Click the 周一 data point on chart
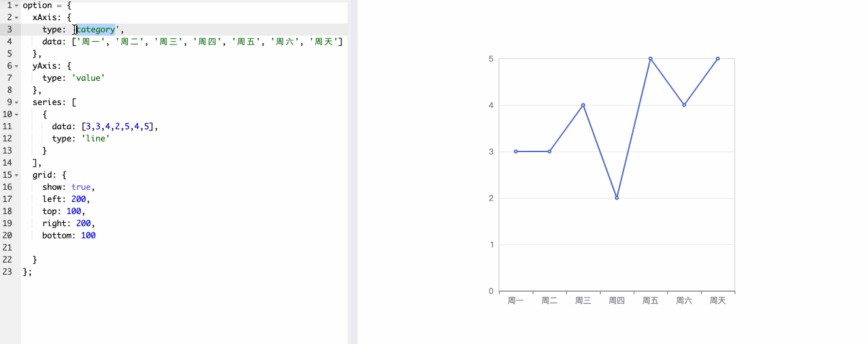 click(x=516, y=151)
